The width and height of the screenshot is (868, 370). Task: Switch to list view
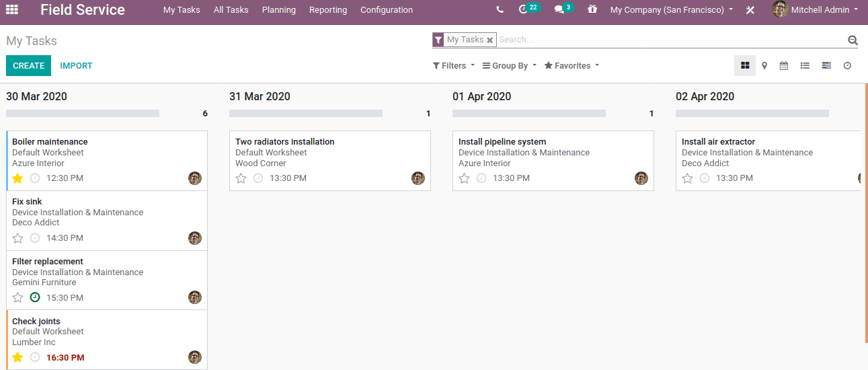(805, 65)
